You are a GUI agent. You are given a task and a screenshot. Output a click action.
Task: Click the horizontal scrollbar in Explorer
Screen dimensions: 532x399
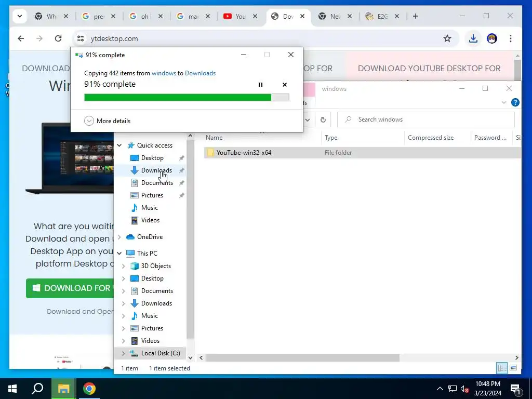pos(302,357)
